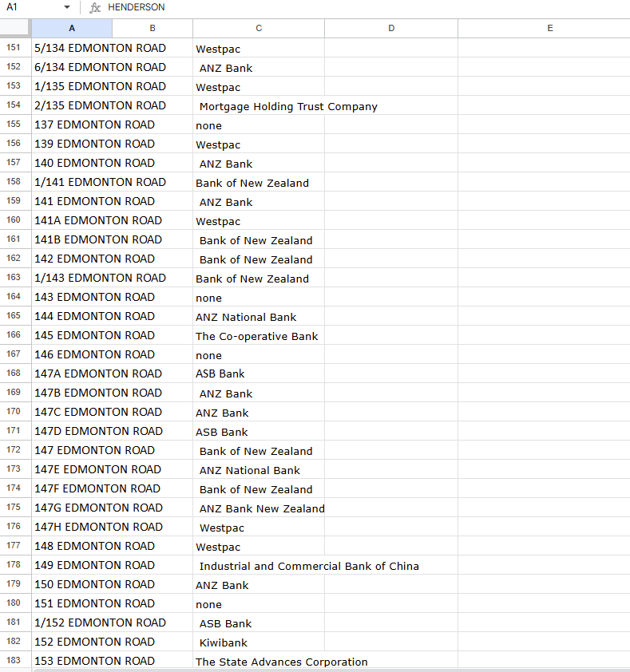Click 'Westpac' in row 160
The width and height of the screenshot is (630, 672).
259,221
